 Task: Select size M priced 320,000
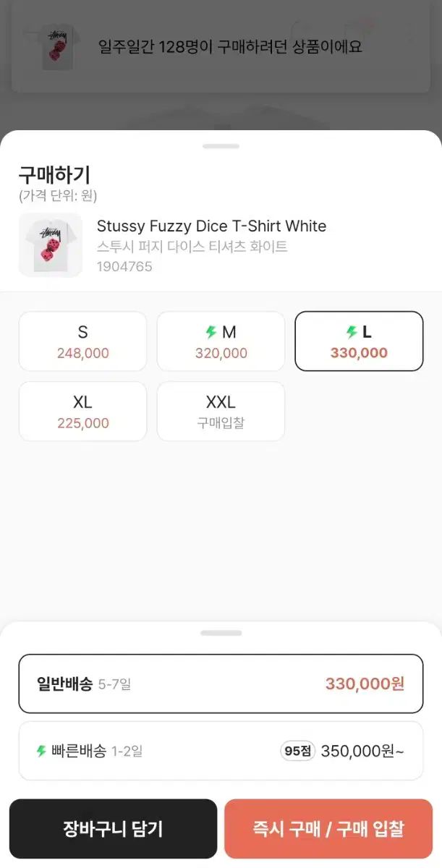(x=221, y=341)
